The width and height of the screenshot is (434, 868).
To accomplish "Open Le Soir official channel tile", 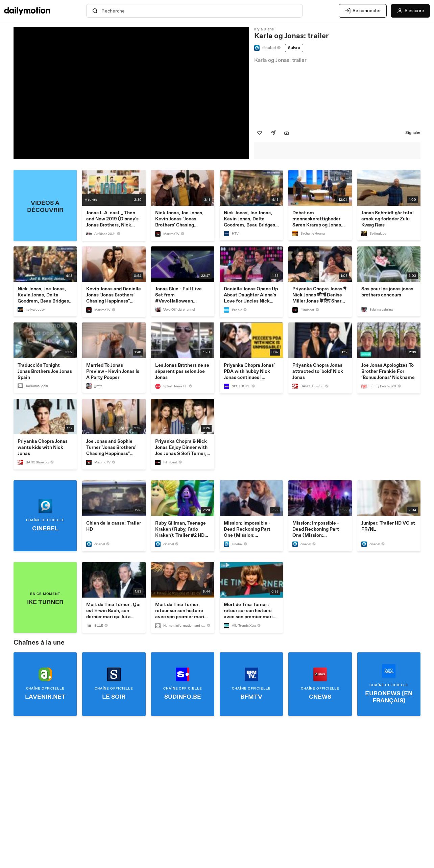I will (114, 684).
